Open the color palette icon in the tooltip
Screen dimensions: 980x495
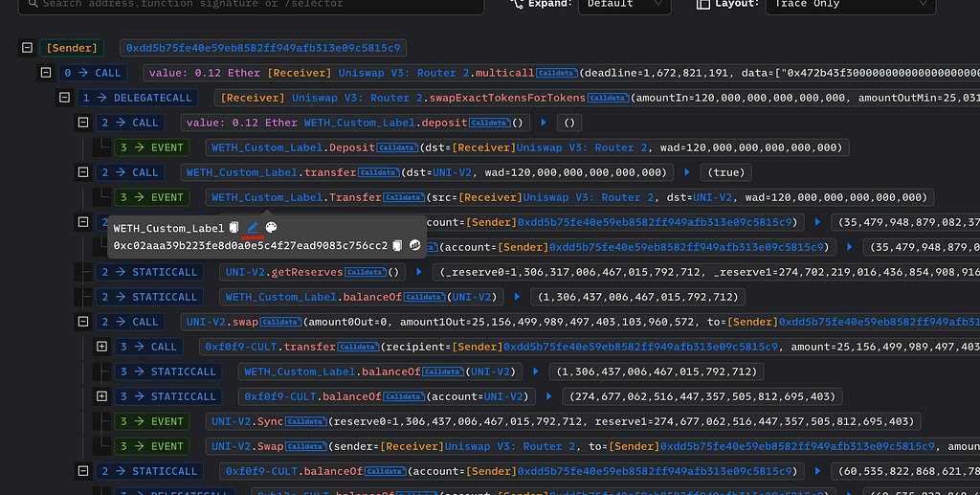(271, 228)
